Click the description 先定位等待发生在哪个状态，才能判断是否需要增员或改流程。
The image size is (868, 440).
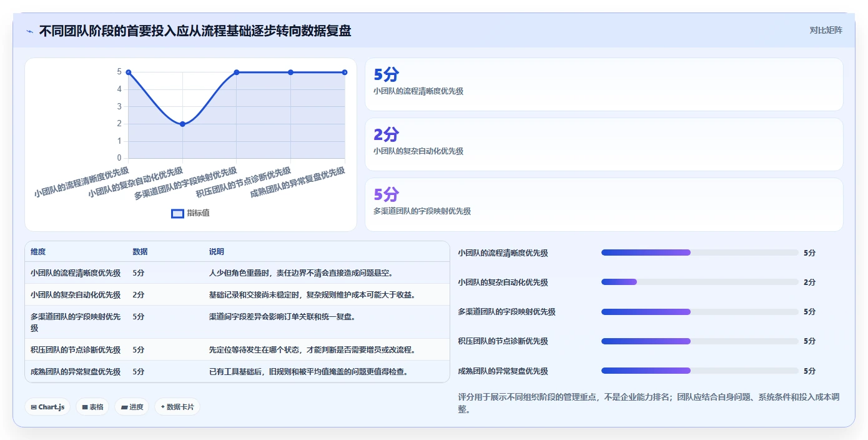point(312,350)
